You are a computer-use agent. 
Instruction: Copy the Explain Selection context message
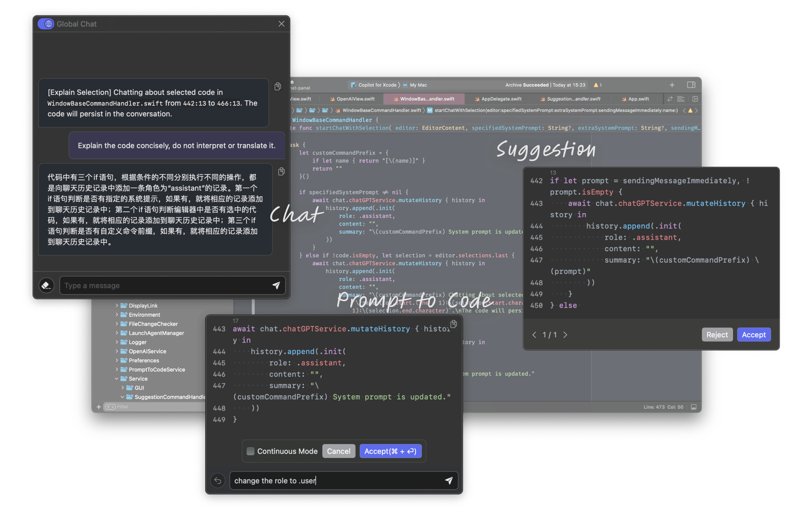click(x=278, y=86)
